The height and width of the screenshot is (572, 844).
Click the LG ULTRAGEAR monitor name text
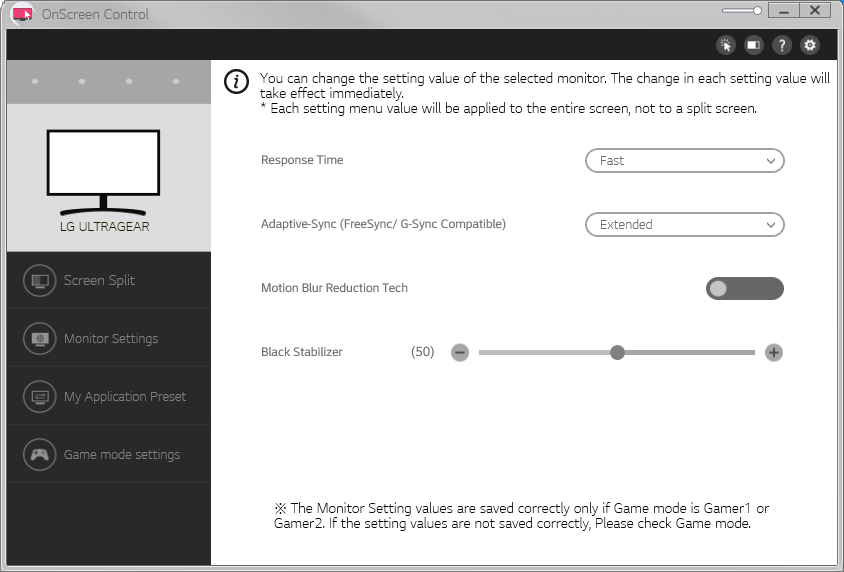(104, 227)
